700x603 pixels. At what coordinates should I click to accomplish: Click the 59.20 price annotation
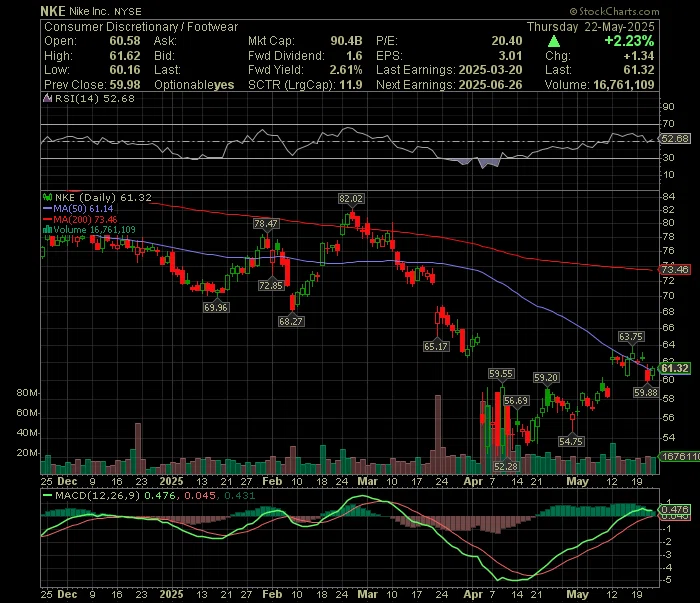546,378
